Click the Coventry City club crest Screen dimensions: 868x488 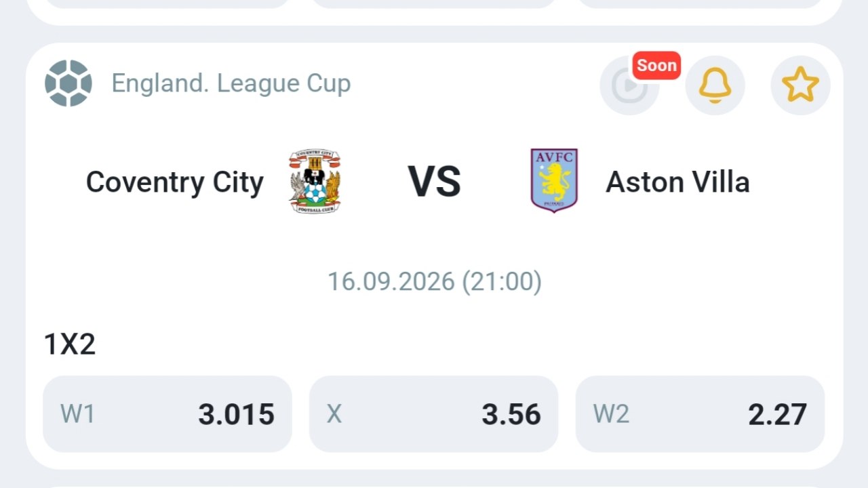tap(315, 182)
